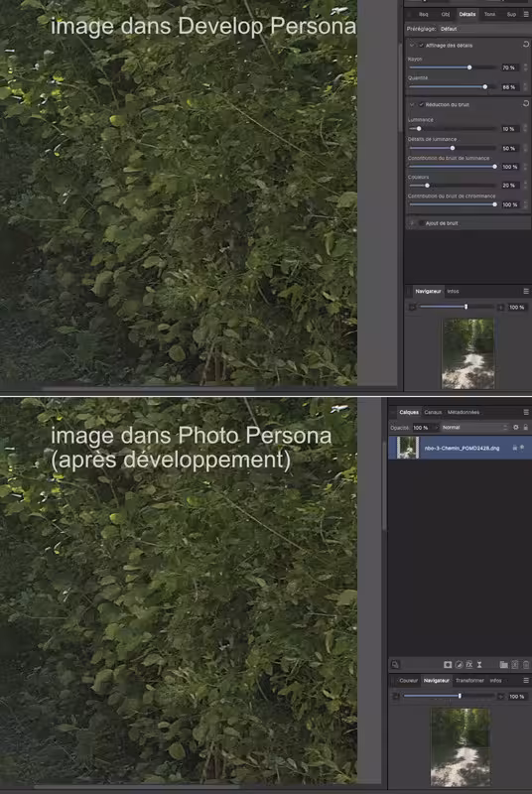Viewport: 532px width, 794px height.
Task: Click the lower Navigateur 100 % zoom field
Action: (x=516, y=697)
